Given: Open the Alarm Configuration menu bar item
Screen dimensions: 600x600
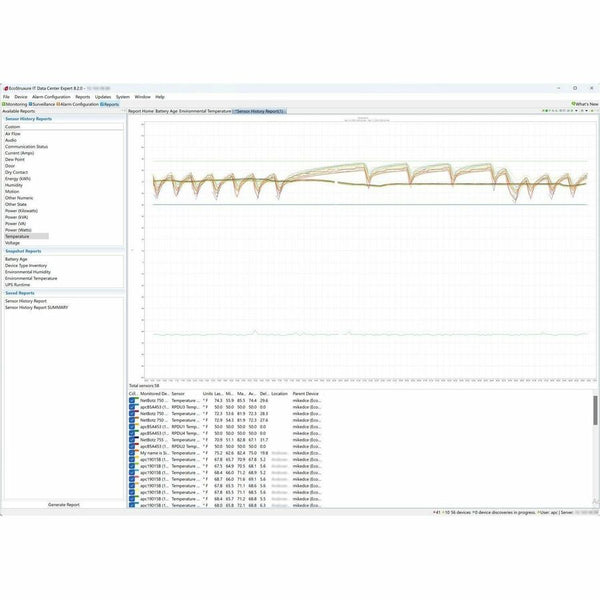Looking at the screenshot, I should (51, 97).
